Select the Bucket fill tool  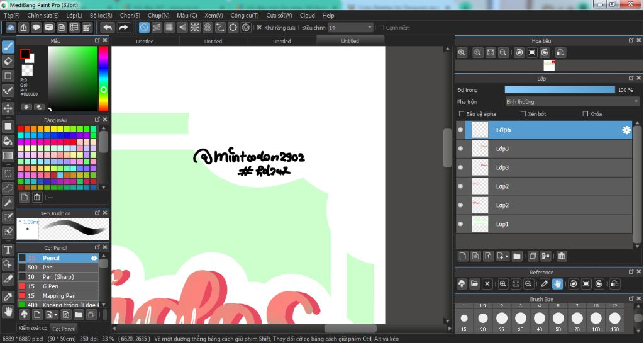coord(8,140)
